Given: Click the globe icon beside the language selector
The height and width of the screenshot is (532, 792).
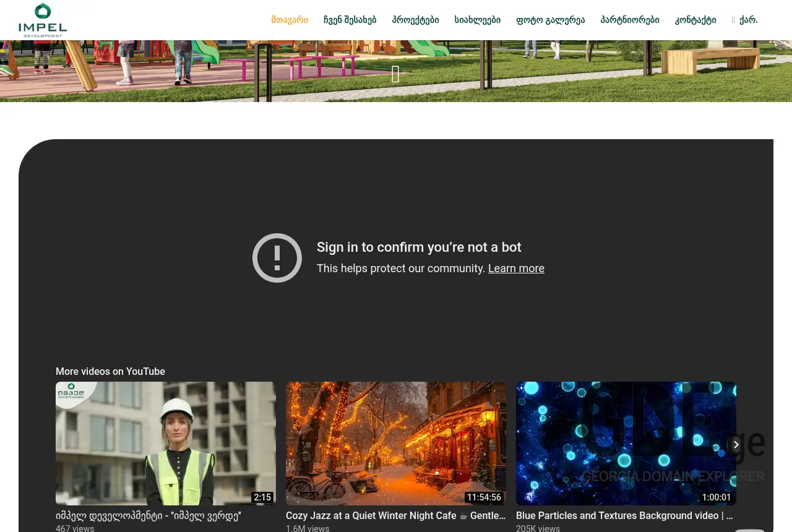Looking at the screenshot, I should point(733,20).
